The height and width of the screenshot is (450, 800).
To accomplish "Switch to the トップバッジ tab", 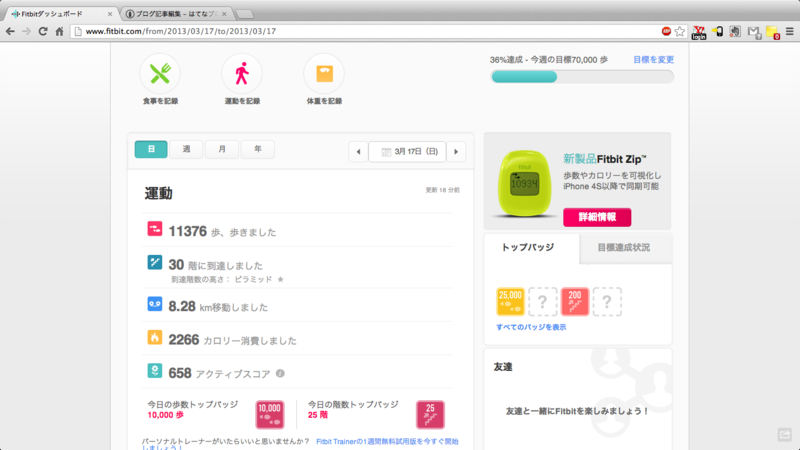I will coord(531,247).
